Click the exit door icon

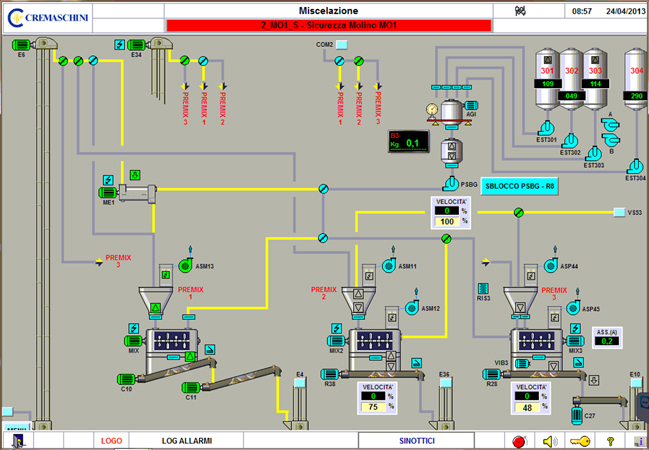17,440
